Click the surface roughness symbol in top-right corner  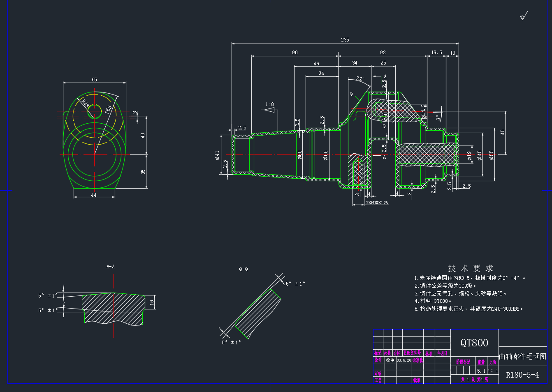(523, 16)
